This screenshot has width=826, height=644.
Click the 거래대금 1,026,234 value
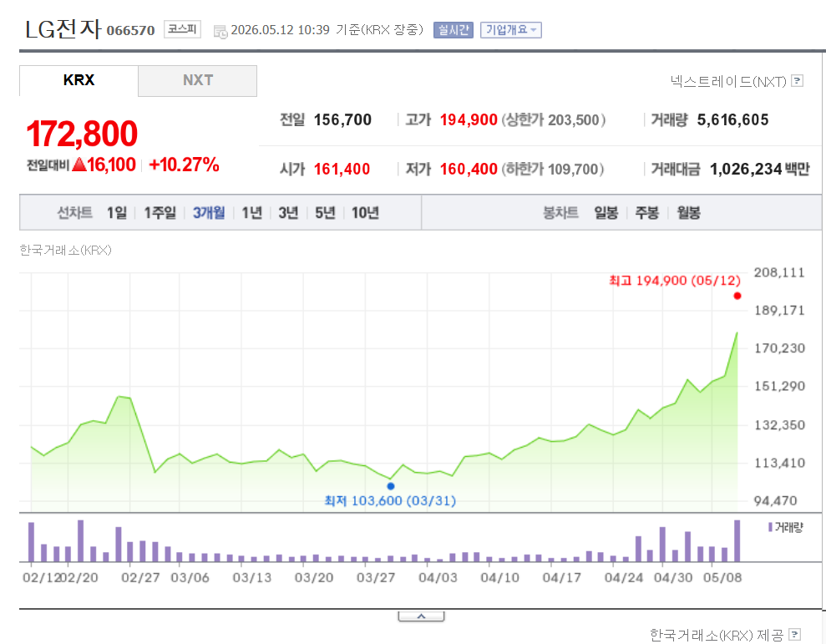click(x=746, y=170)
